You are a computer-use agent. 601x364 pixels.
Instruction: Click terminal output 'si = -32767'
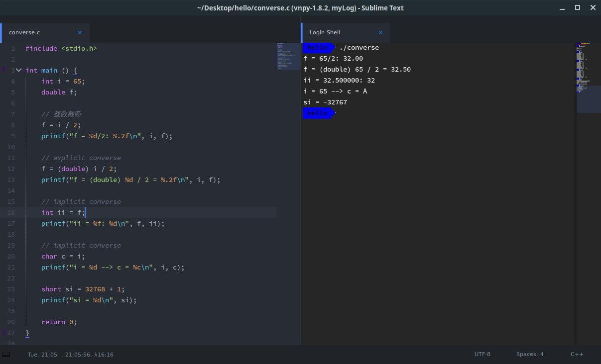coord(325,102)
